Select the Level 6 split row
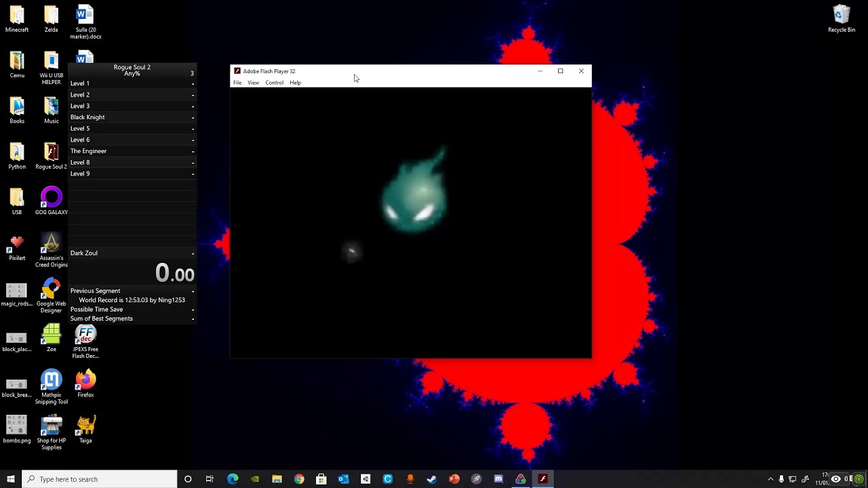 132,140
